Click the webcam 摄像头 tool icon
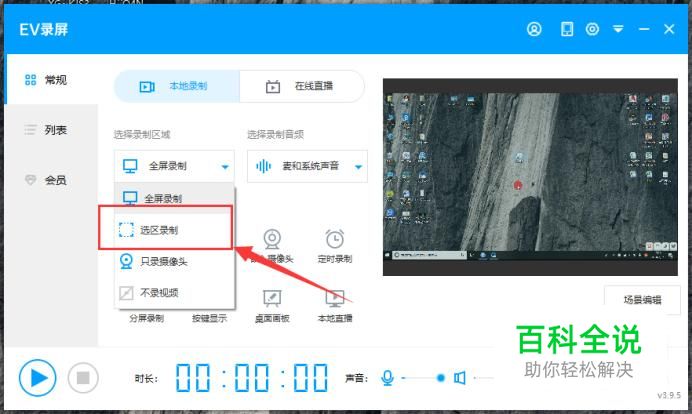The width and height of the screenshot is (692, 414). [x=272, y=239]
